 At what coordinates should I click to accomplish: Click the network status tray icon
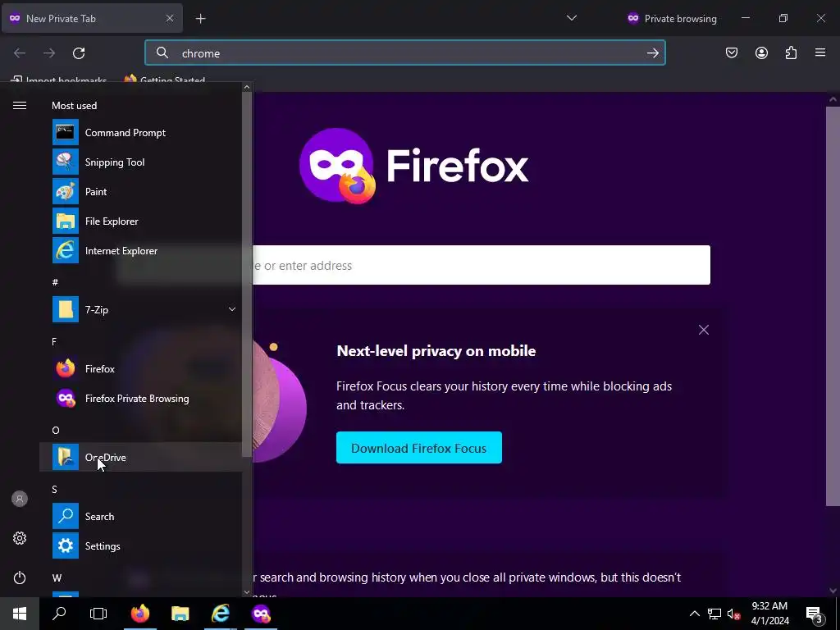[x=714, y=614]
